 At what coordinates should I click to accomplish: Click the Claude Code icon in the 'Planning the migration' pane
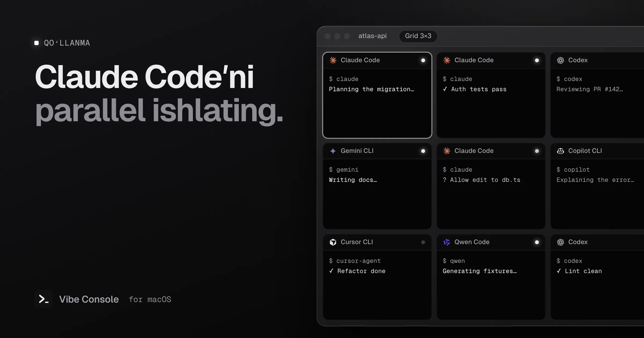pyautogui.click(x=333, y=60)
